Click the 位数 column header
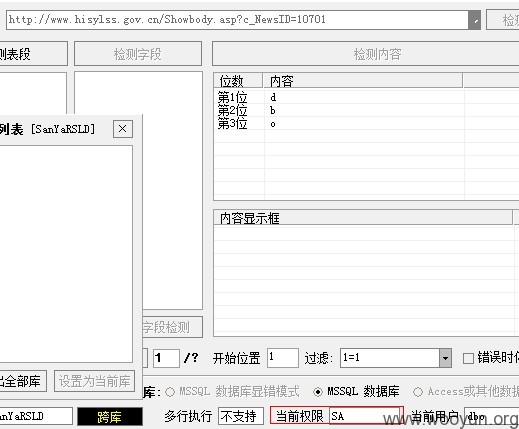 pyautogui.click(x=238, y=81)
